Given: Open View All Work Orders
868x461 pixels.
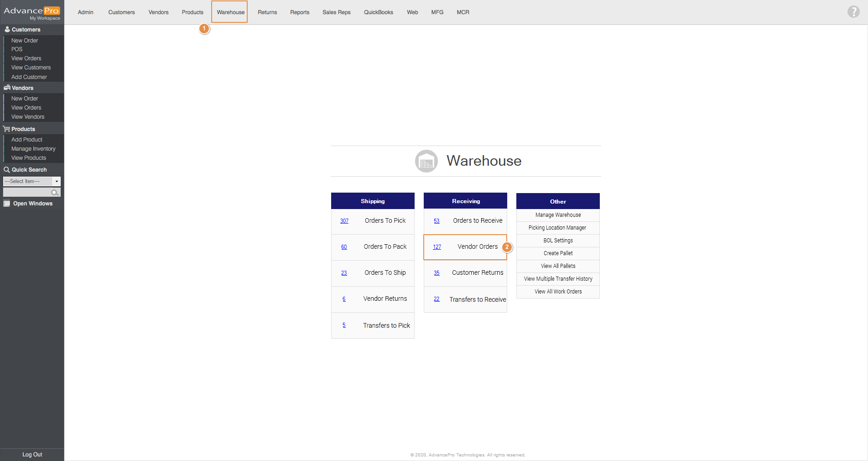Looking at the screenshot, I should point(558,292).
